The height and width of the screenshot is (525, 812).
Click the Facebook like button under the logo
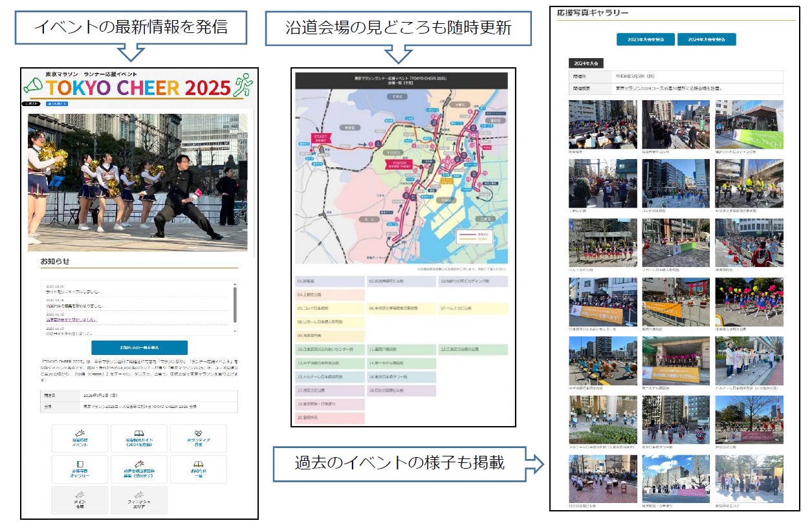pos(58,103)
